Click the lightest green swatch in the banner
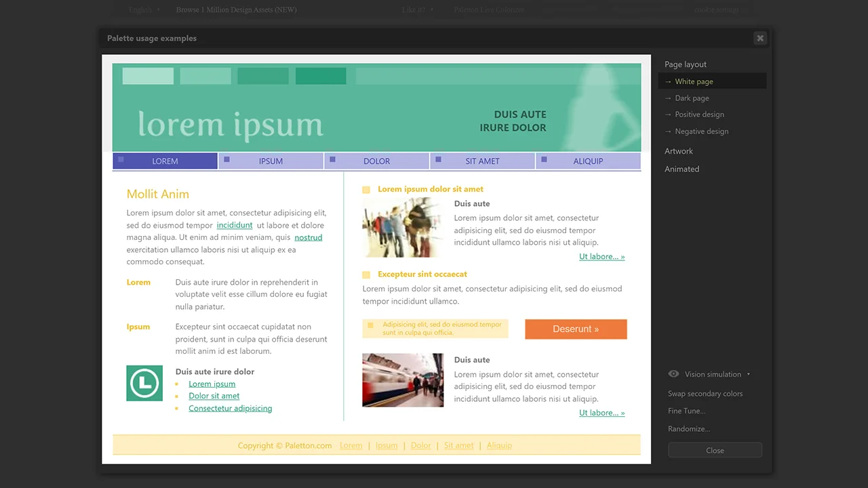Viewport: 868px width, 488px height. pos(148,76)
